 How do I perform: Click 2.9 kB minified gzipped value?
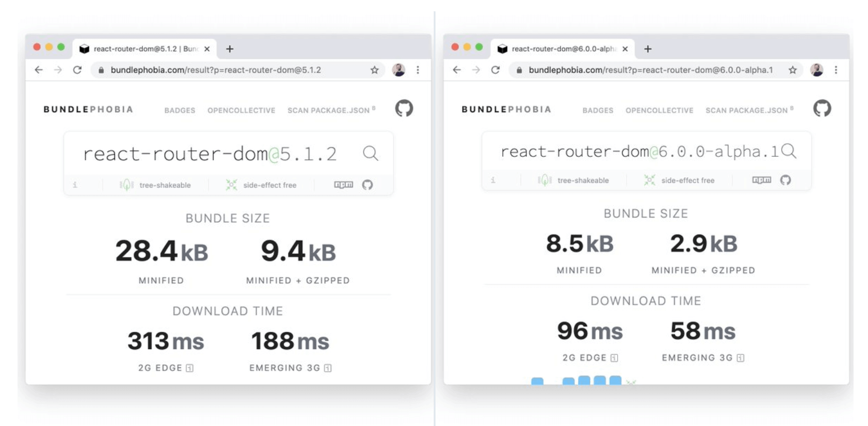pyautogui.click(x=703, y=244)
